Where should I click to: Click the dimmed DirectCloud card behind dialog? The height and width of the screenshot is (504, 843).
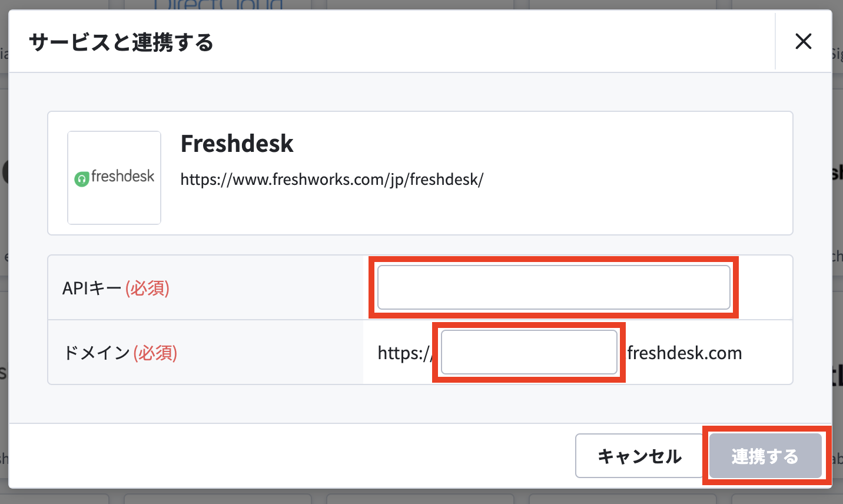[x=218, y=5]
